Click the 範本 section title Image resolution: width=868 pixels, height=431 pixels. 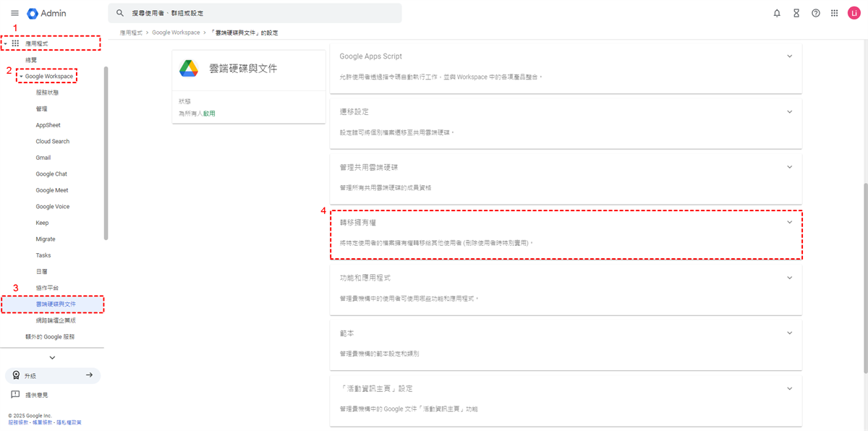(346, 333)
